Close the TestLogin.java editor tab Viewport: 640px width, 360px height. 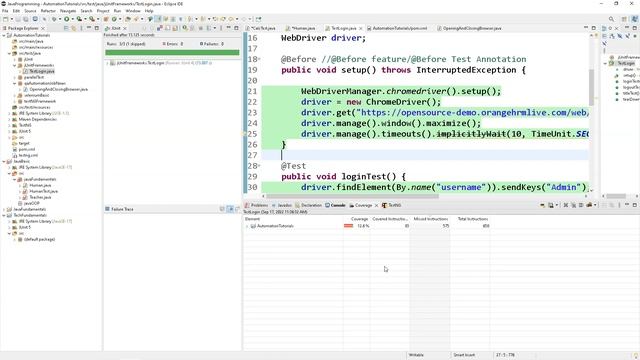(x=360, y=29)
